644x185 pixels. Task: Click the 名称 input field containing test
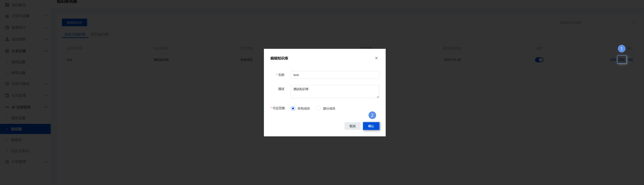(x=335, y=75)
